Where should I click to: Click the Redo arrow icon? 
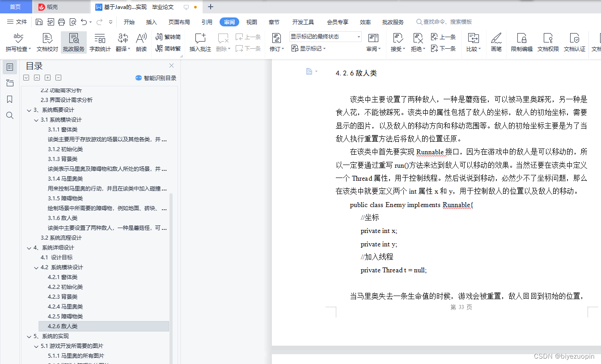pyautogui.click(x=99, y=22)
